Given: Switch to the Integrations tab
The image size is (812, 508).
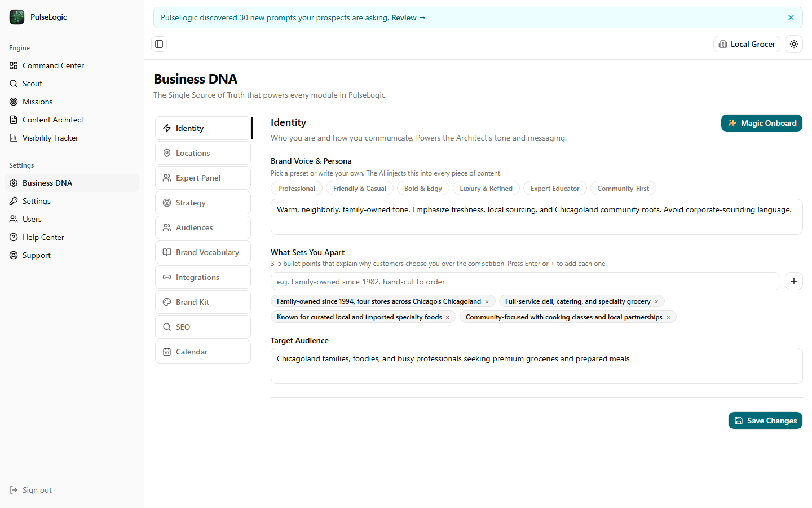Looking at the screenshot, I should click(203, 277).
